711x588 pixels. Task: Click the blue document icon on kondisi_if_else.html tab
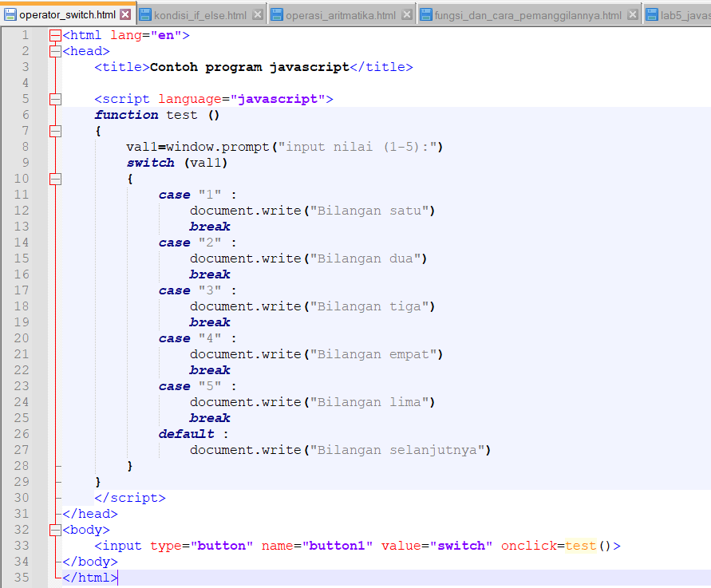[147, 14]
